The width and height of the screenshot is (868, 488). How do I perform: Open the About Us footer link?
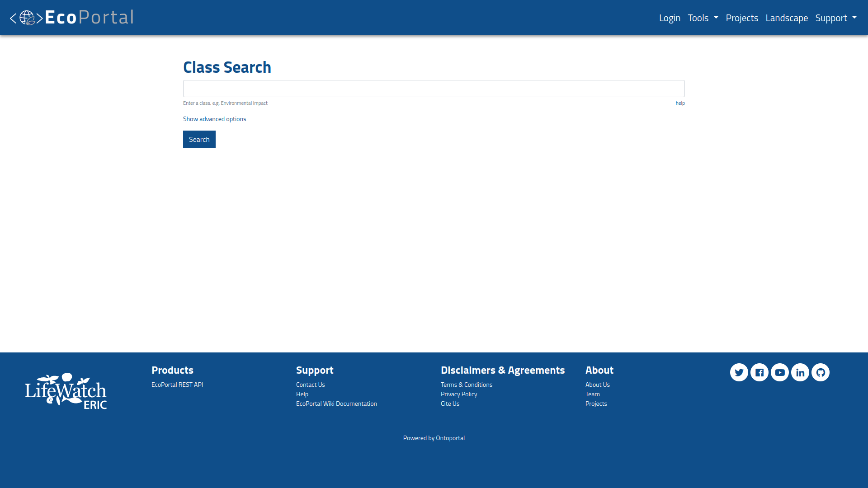598,385
